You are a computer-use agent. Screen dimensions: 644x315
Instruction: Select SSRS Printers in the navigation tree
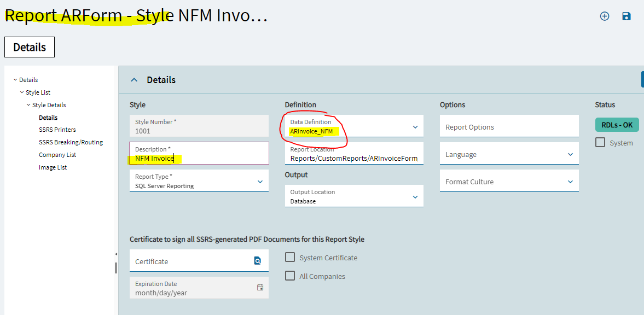[57, 130]
